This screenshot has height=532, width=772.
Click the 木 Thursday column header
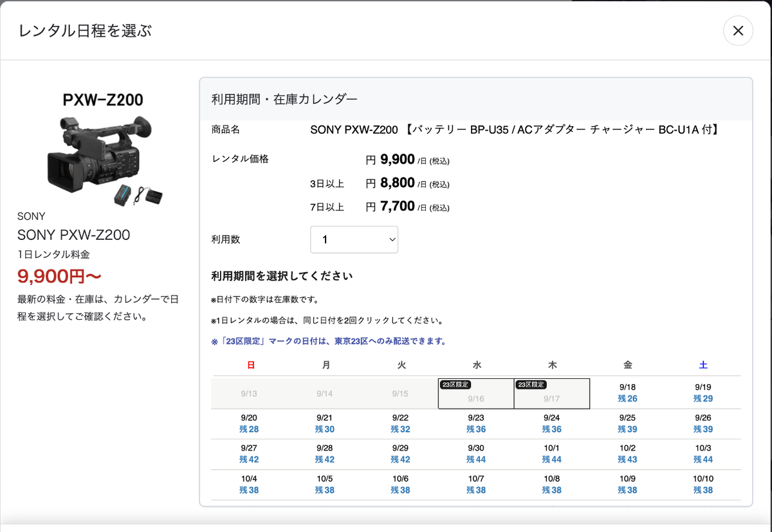click(x=552, y=365)
